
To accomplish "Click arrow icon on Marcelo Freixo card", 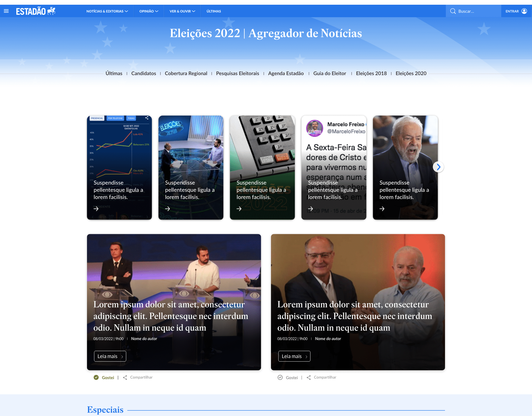I will pyautogui.click(x=311, y=209).
